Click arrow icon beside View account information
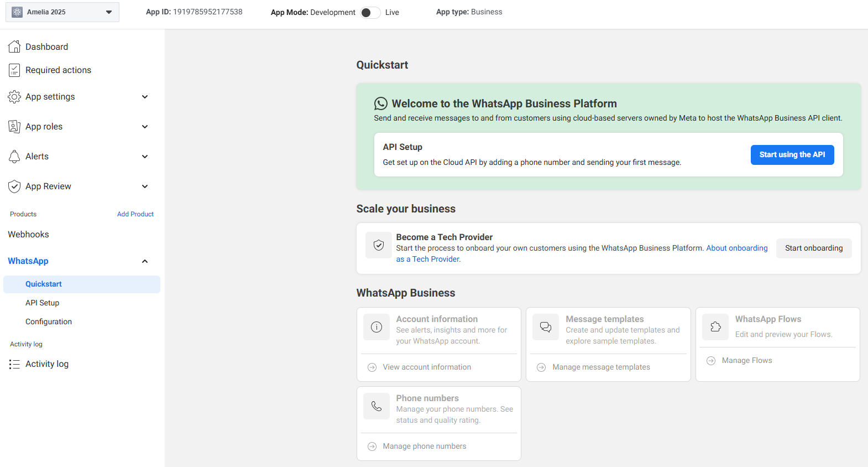868x467 pixels. tap(372, 367)
